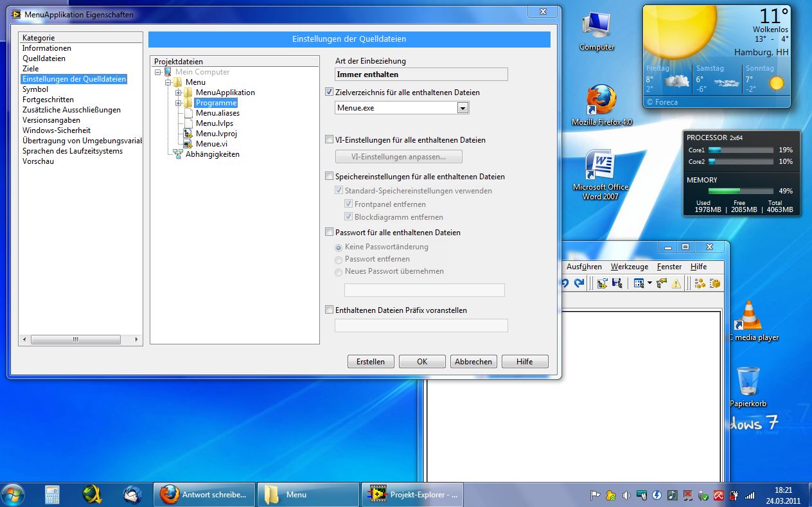This screenshot has height=507, width=812.
Task: Click the Hilfe button in the dialog
Action: [x=525, y=362]
